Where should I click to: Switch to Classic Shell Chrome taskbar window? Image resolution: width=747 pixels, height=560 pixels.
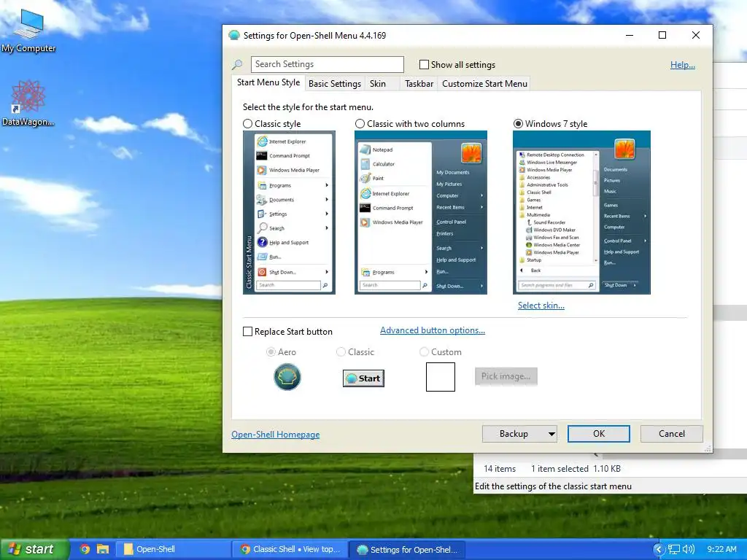(x=290, y=549)
